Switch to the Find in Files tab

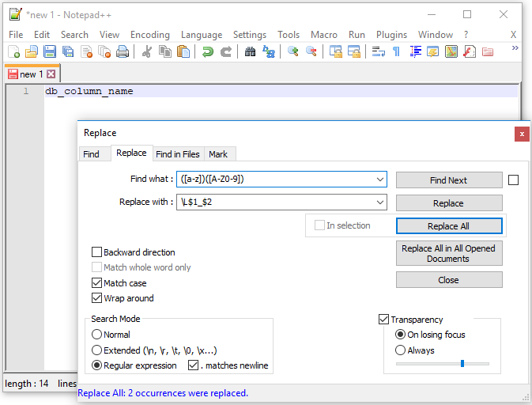178,154
